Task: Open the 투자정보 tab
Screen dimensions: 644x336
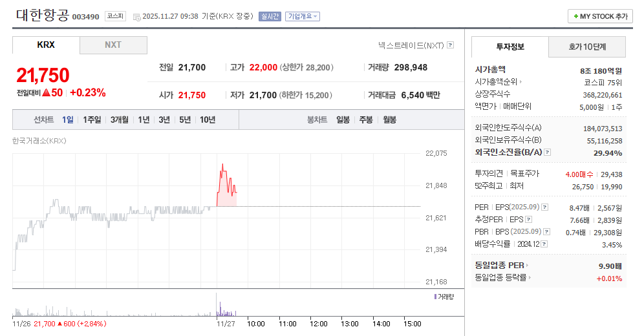Action: [510, 47]
